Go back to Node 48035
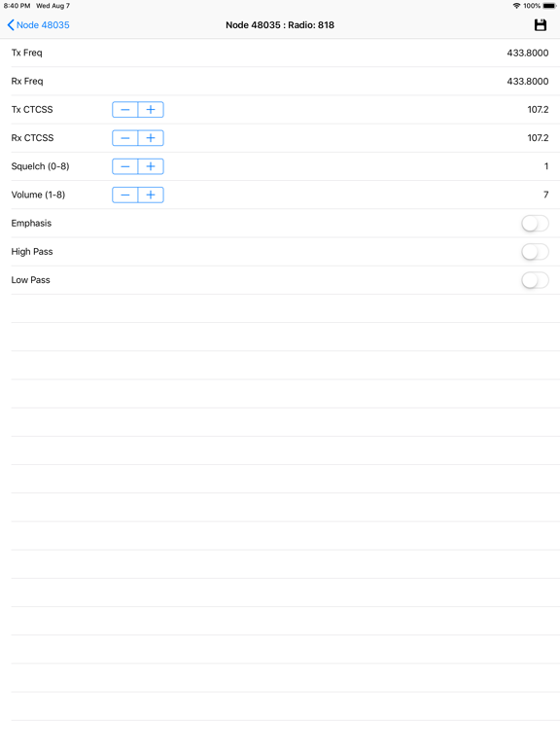The image size is (560, 747). point(38,25)
